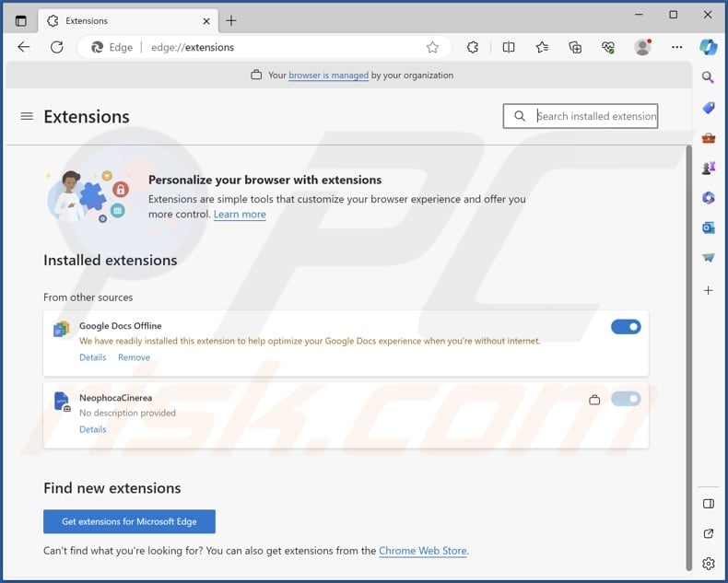Add a sidebar app with plus icon
This screenshot has height=583, width=728.
708,290
